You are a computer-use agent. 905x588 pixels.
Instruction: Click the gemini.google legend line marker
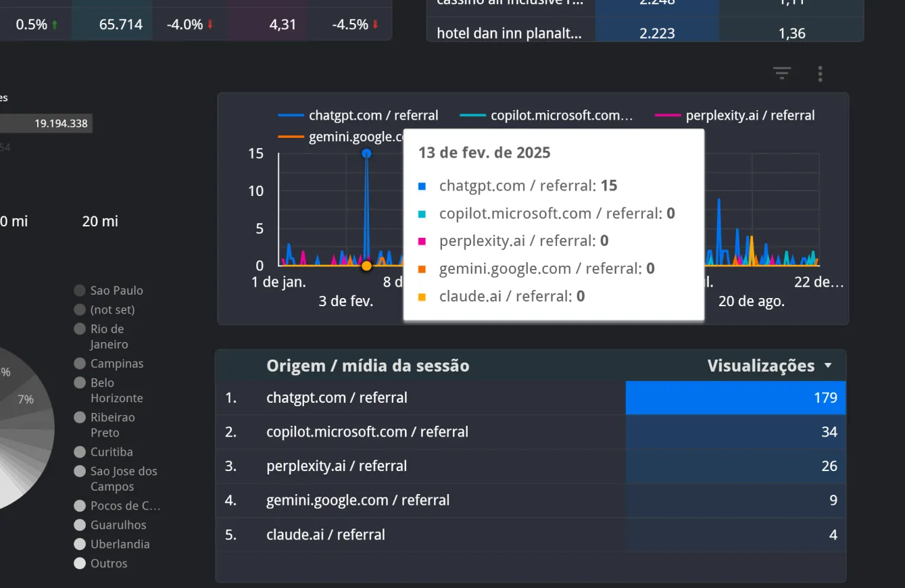point(291,137)
